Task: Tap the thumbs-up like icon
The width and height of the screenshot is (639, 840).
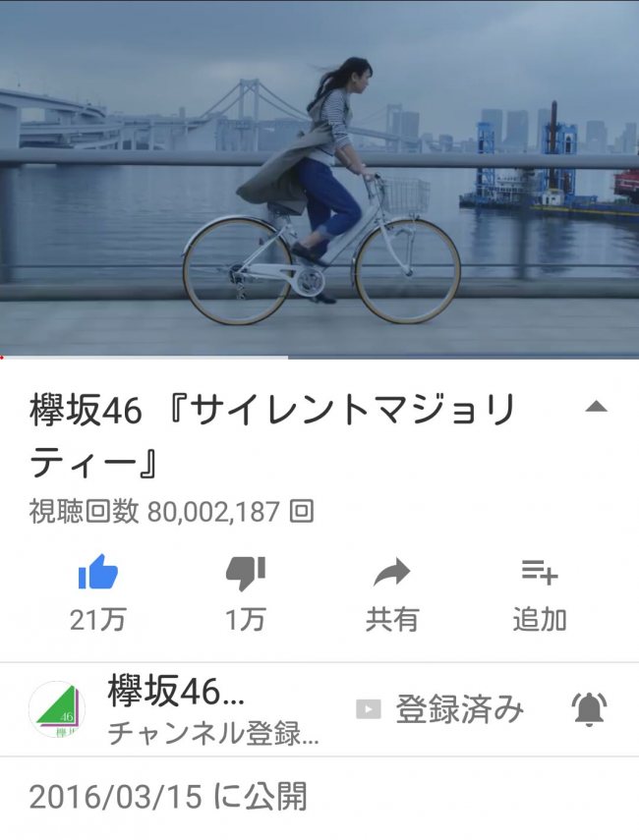Action: click(98, 572)
